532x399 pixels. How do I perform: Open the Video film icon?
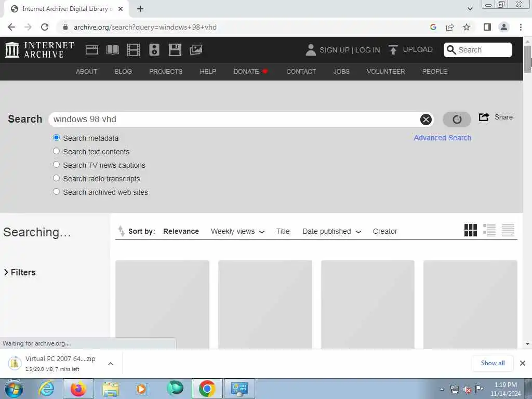click(134, 50)
